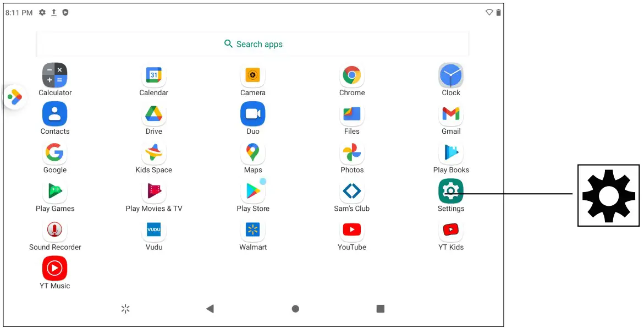Tap the Google Assistant floating bubble
This screenshot has width=644, height=328.
point(15,97)
